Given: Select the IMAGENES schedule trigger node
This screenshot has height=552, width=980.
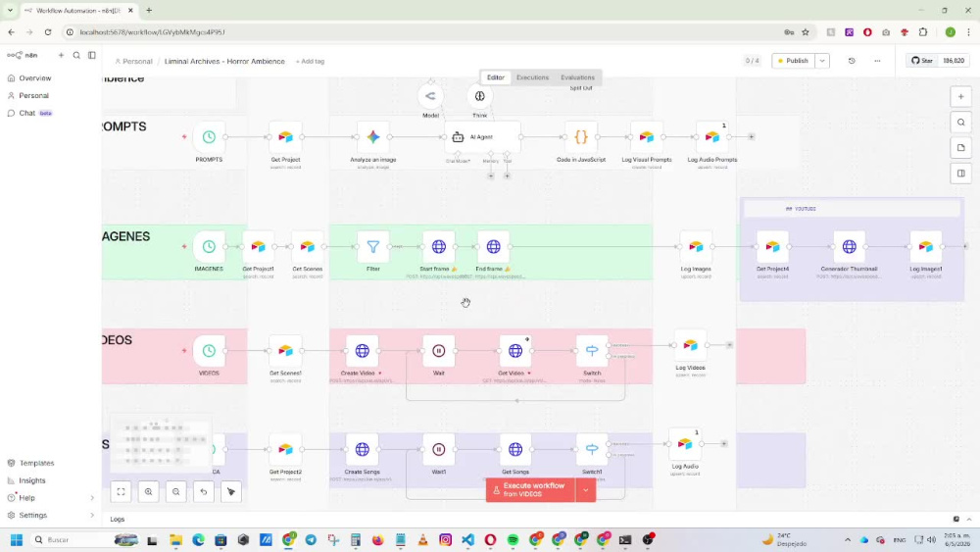Looking at the screenshot, I should [209, 246].
